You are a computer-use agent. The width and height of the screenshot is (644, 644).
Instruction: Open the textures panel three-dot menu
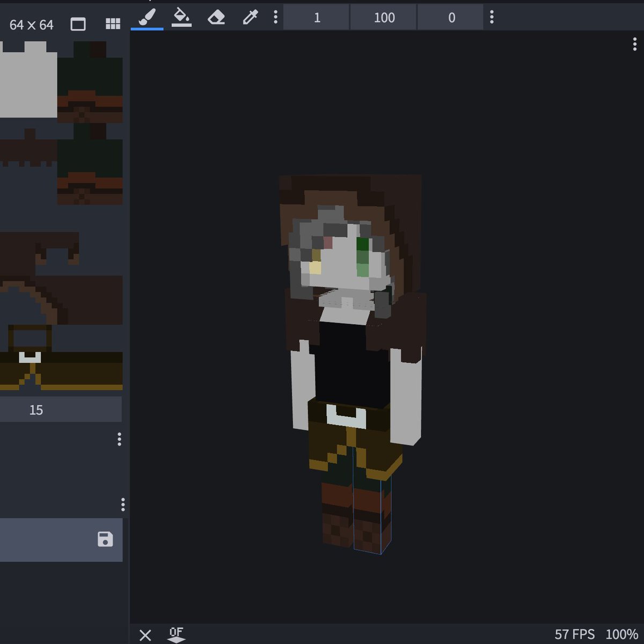click(123, 504)
